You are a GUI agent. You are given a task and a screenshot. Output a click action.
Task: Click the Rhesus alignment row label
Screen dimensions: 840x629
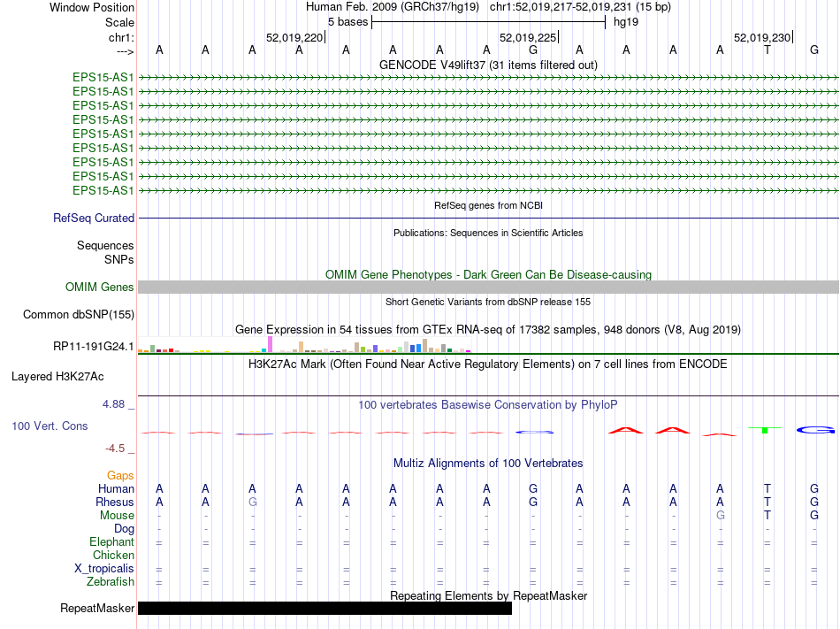pos(115,502)
